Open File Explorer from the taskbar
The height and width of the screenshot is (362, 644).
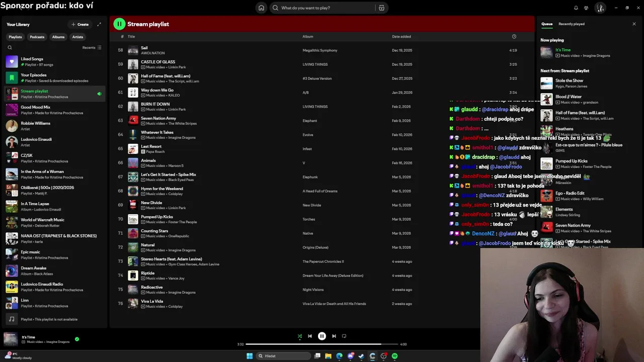(x=328, y=356)
